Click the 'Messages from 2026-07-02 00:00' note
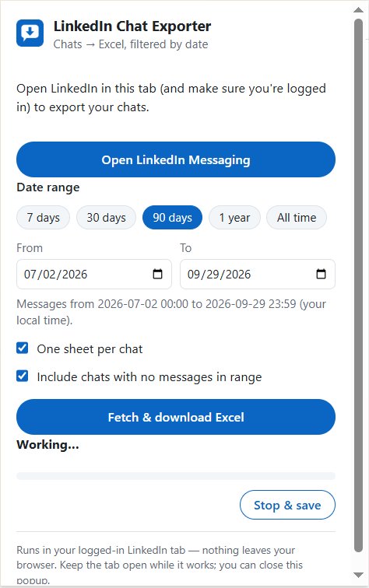Screen dimensions: 369x588 point(171,312)
